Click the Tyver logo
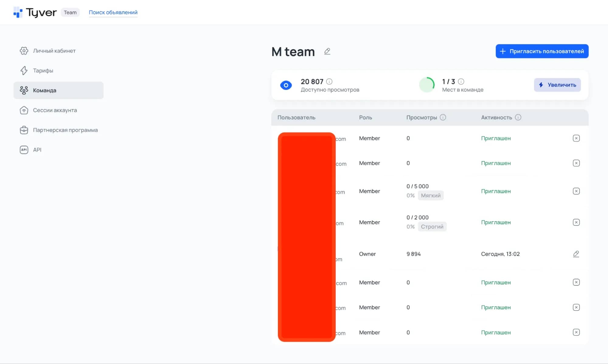The image size is (608, 364). tap(35, 12)
